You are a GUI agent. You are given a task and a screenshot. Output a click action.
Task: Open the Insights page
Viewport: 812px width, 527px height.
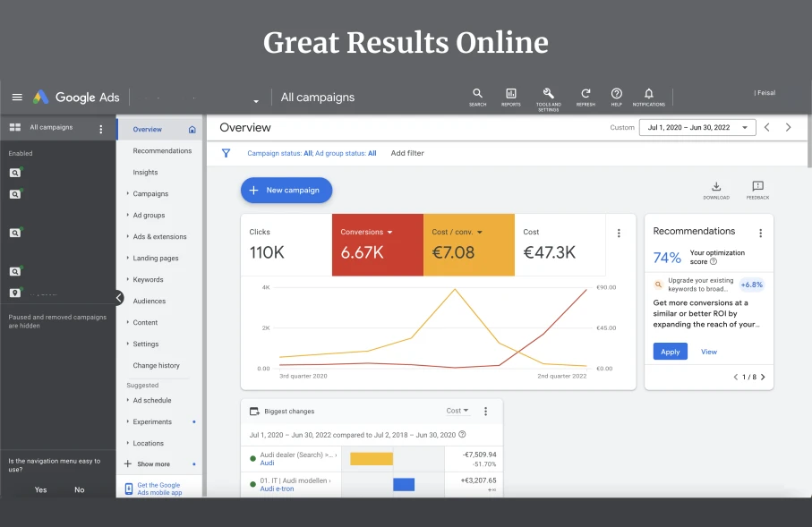(145, 173)
